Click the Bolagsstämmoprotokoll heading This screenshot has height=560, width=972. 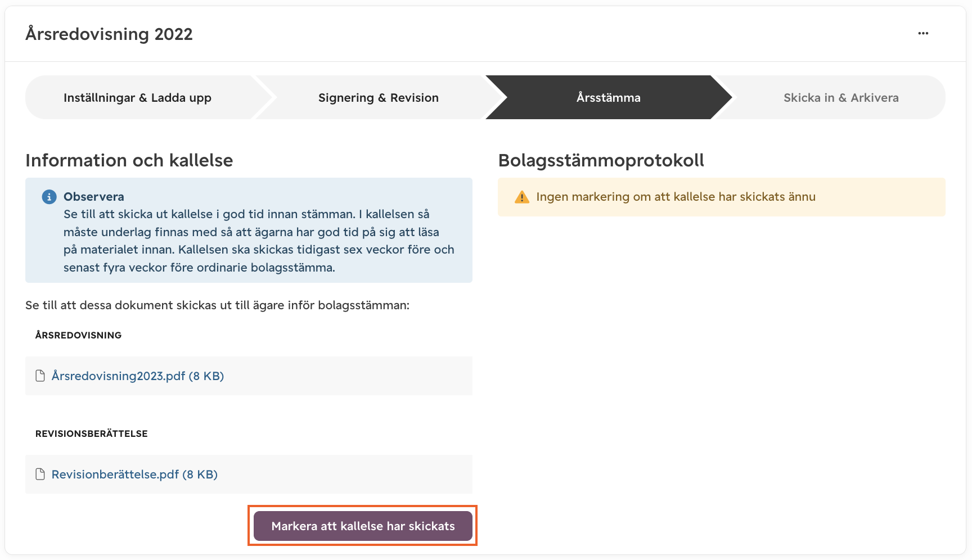[601, 160]
